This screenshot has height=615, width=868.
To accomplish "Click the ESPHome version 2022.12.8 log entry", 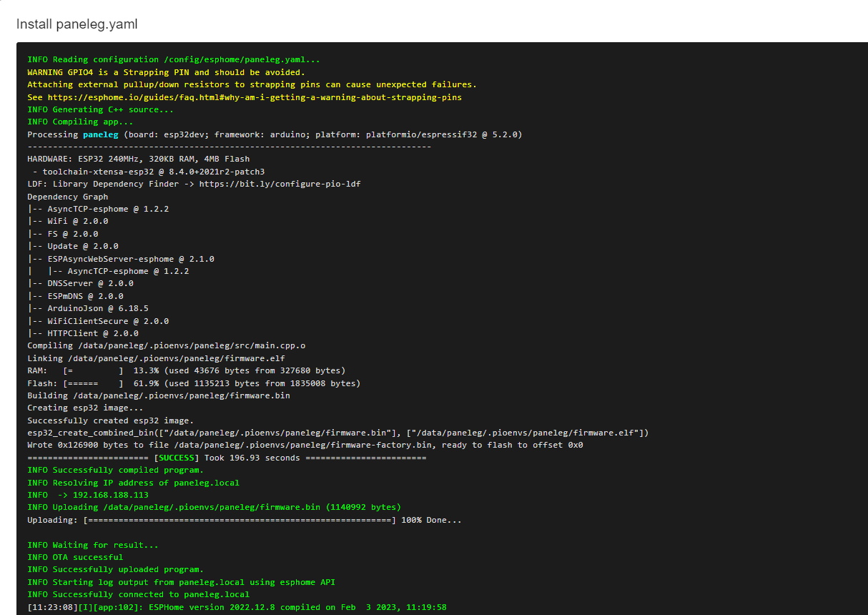I will 237,607.
